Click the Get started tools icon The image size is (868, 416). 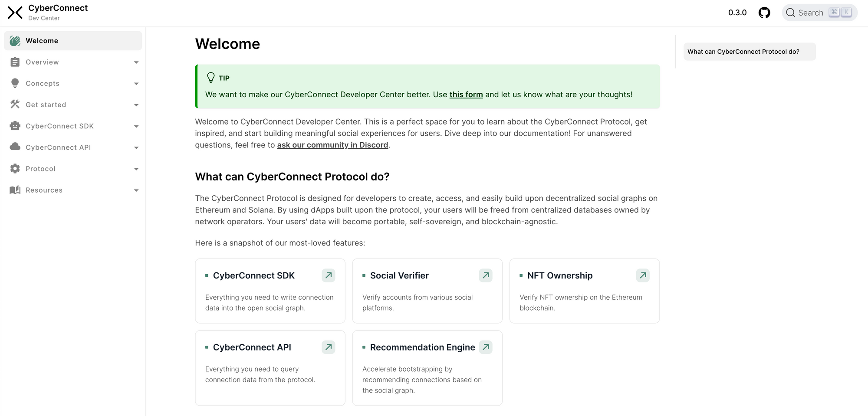click(15, 105)
